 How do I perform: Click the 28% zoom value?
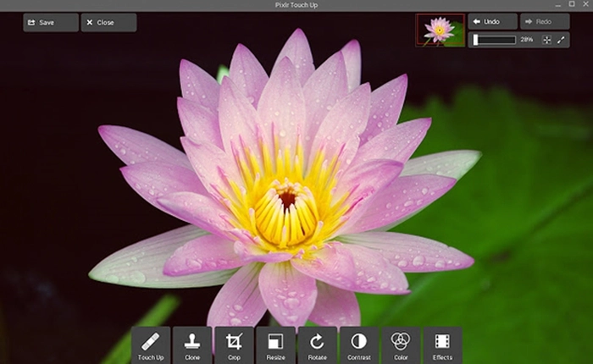pos(526,39)
